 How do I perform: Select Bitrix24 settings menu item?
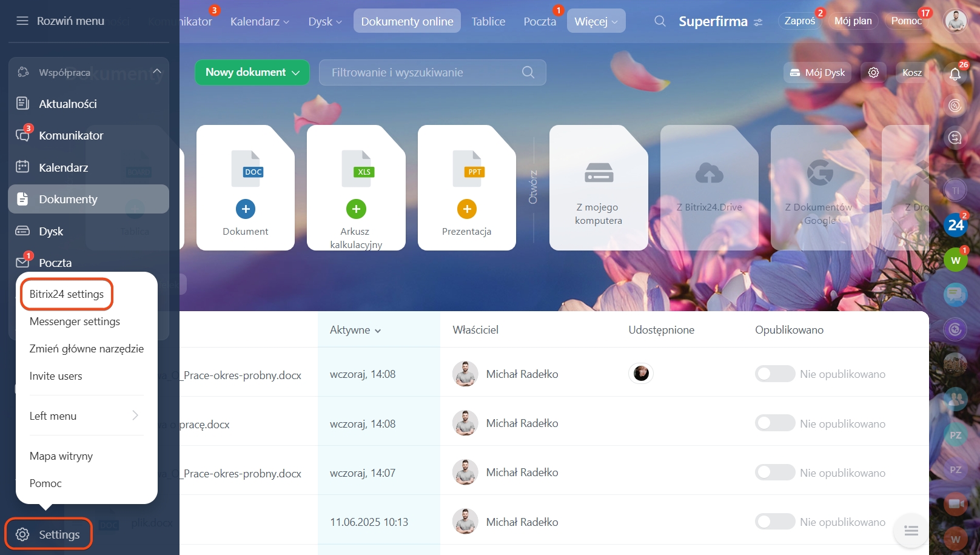click(67, 294)
